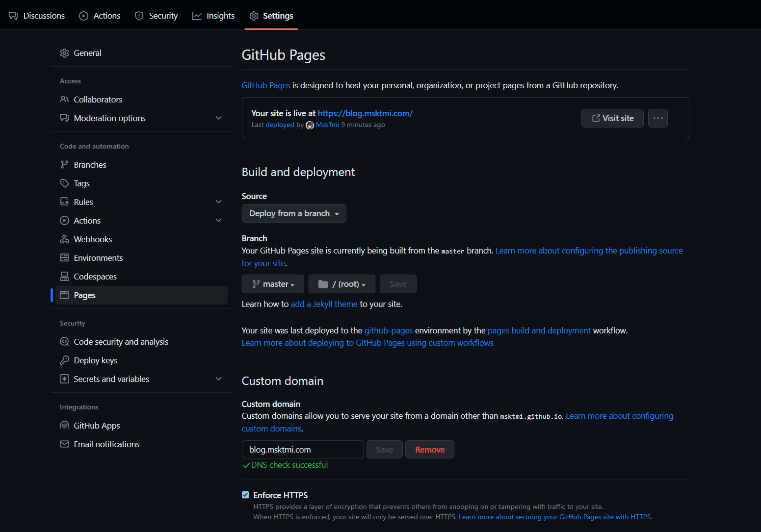Open the master branch selector dropdown
761x532 pixels.
273,284
